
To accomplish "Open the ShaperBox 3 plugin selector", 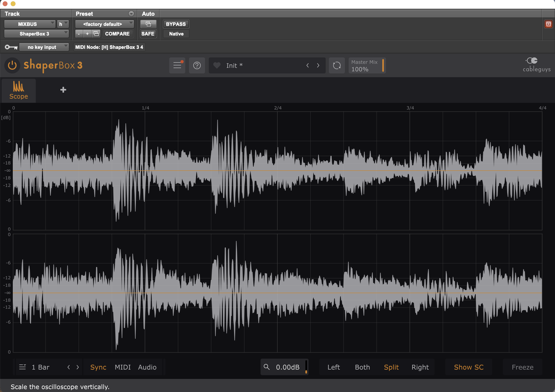I will point(37,34).
